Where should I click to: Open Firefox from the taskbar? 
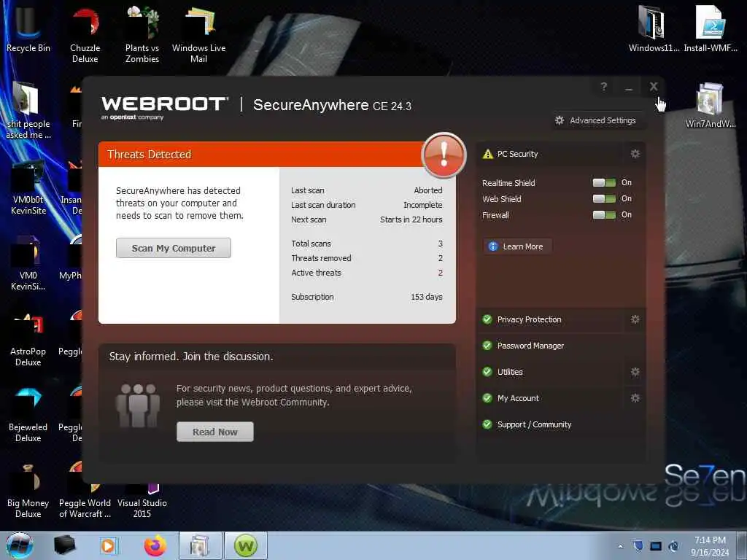(155, 545)
